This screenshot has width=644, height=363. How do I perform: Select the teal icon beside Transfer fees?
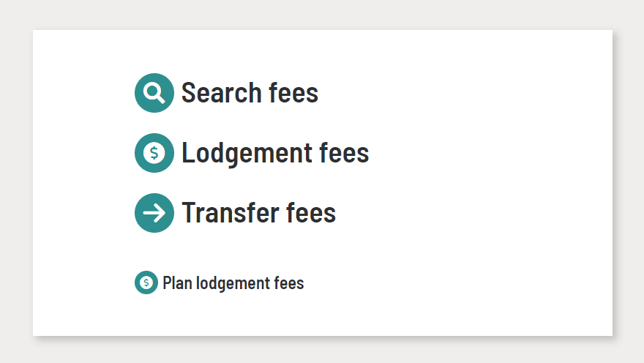[154, 213]
